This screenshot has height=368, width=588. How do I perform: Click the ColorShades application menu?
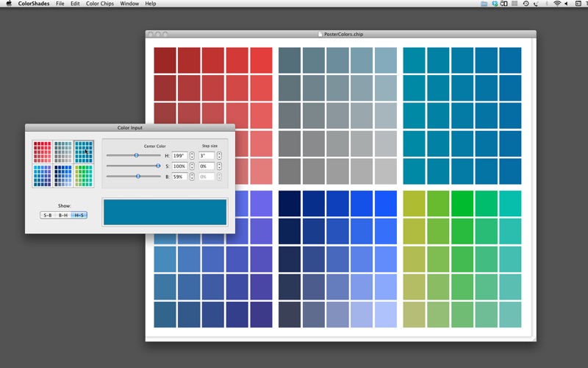34,4
